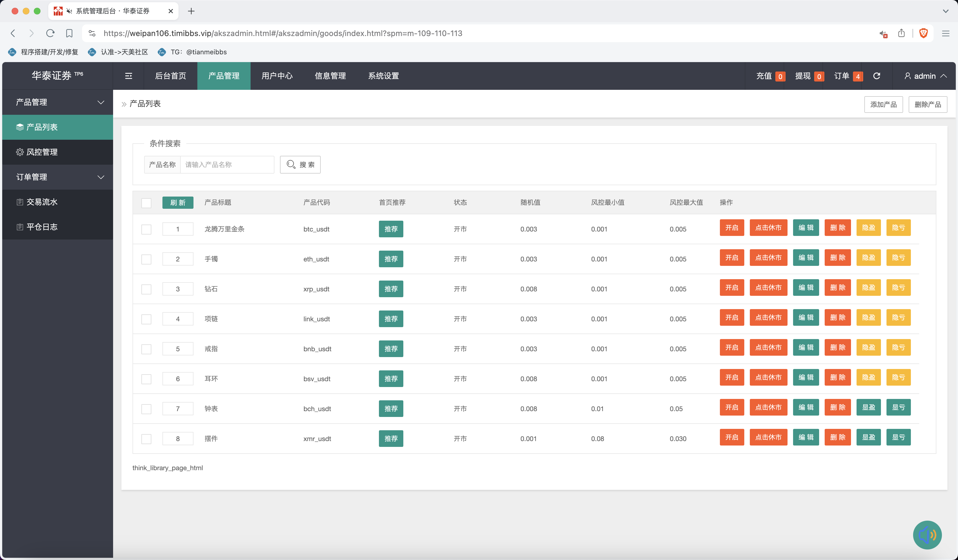Expand the admin dropdown caret

(x=944, y=76)
